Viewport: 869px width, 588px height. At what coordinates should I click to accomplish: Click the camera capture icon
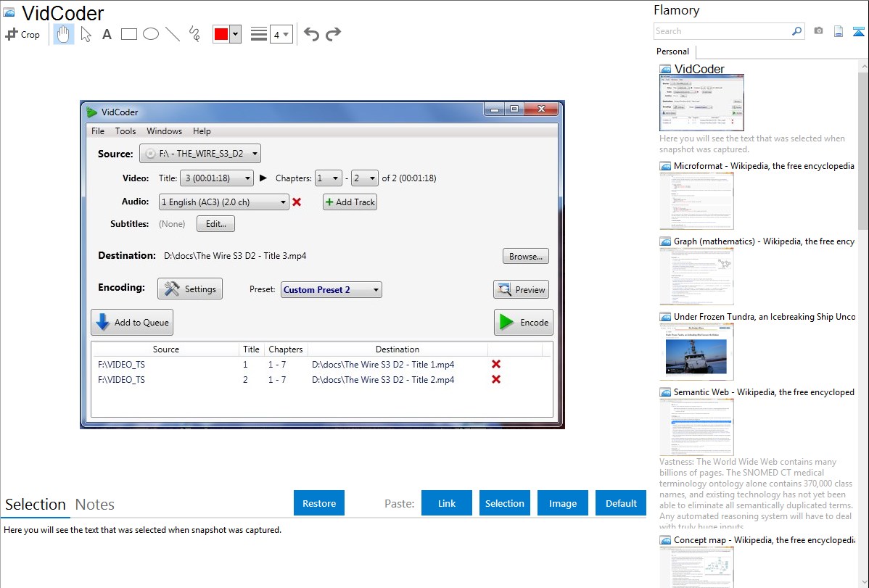coord(818,31)
